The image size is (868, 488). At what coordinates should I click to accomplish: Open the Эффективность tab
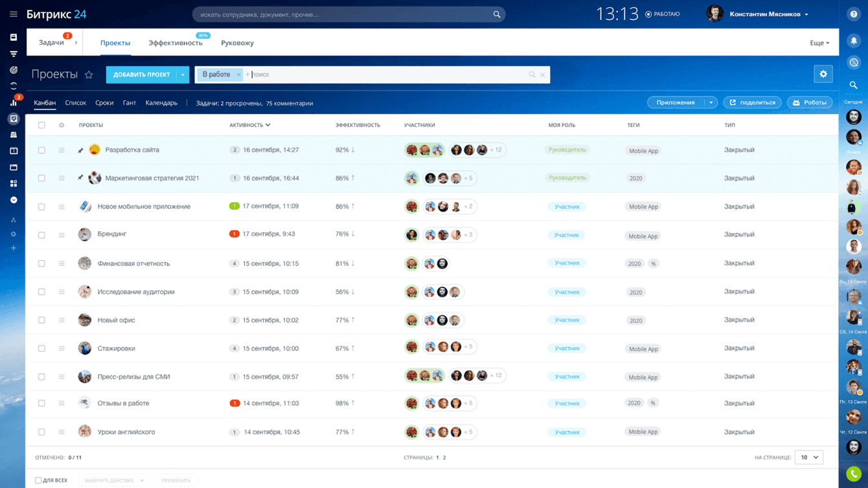click(176, 43)
